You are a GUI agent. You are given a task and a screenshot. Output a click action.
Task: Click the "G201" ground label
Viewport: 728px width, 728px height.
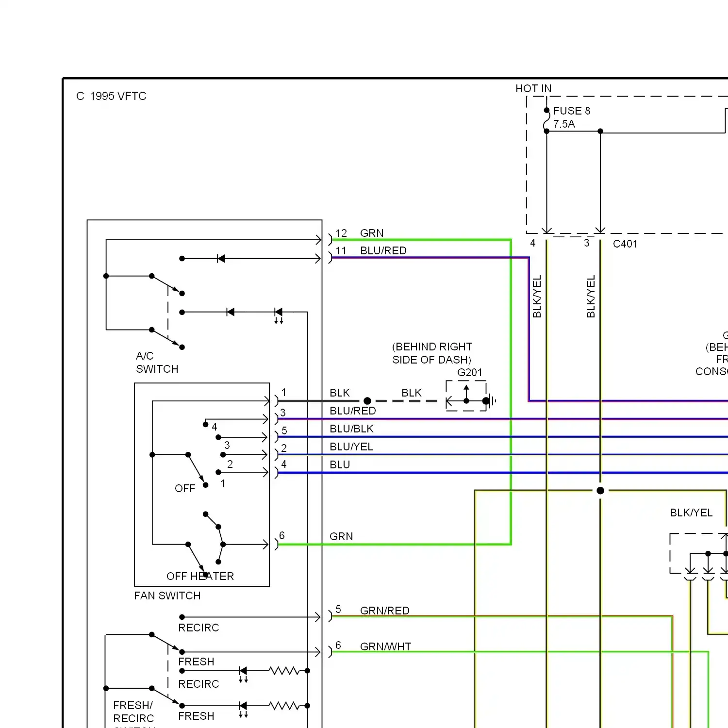click(470, 372)
